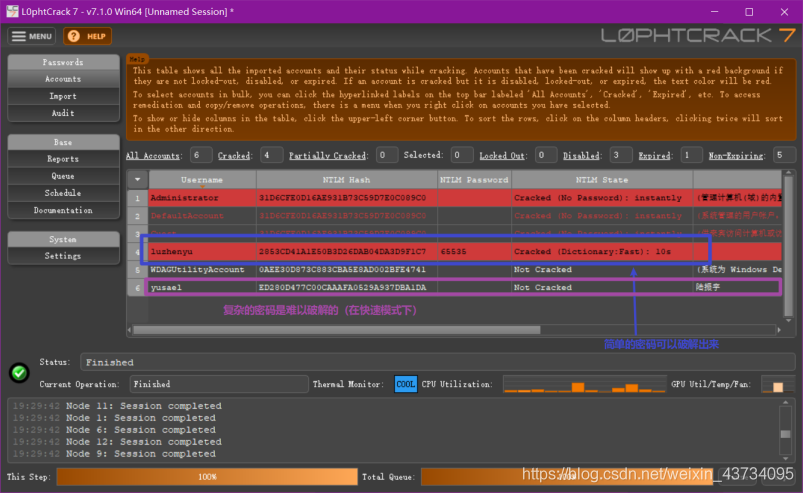Image resolution: width=804 pixels, height=493 pixels.
Task: Select the luzhenyu username cell
Action: click(x=202, y=251)
